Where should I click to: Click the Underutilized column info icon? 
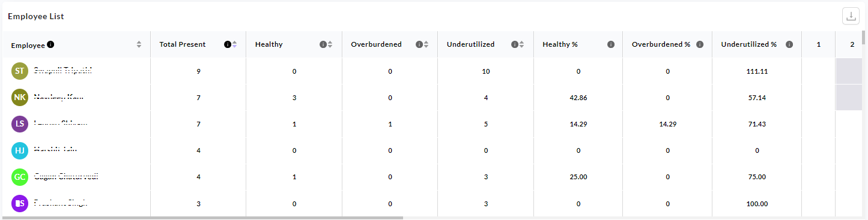point(515,44)
